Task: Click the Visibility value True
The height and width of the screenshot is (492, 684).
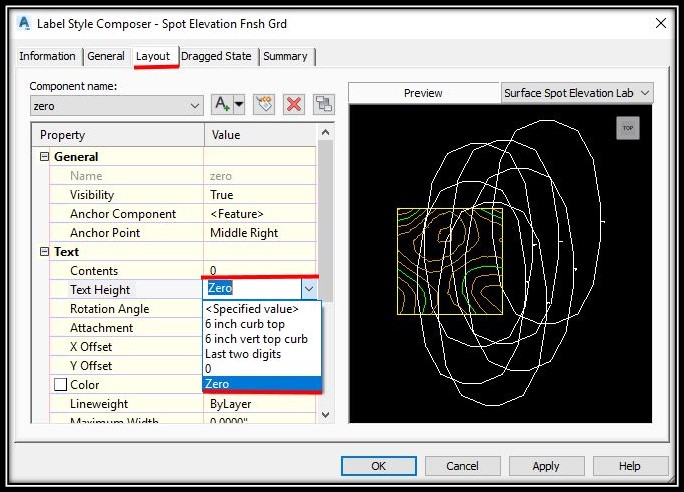Action: pos(260,195)
